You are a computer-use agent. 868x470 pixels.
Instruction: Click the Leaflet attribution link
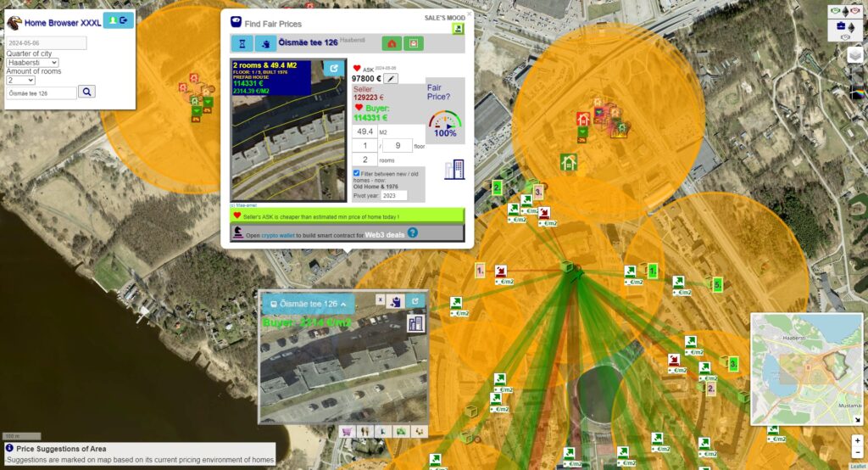pyautogui.click(x=859, y=467)
